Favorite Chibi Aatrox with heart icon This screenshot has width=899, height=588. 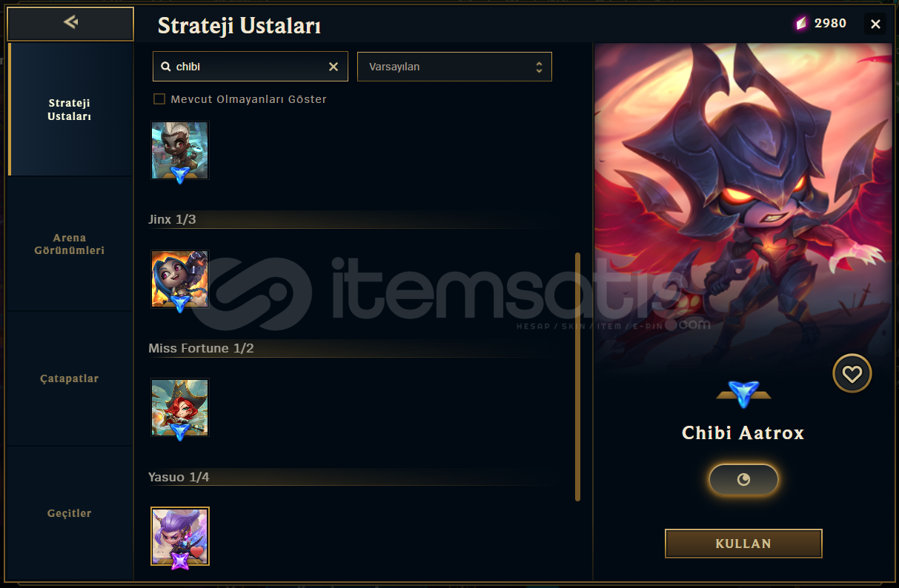tap(852, 374)
